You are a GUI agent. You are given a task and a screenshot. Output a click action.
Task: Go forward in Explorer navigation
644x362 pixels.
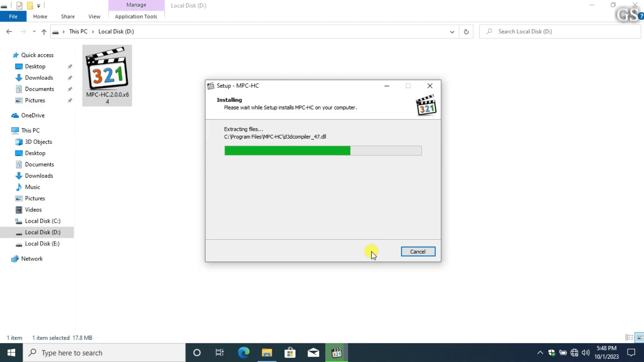click(23, 32)
